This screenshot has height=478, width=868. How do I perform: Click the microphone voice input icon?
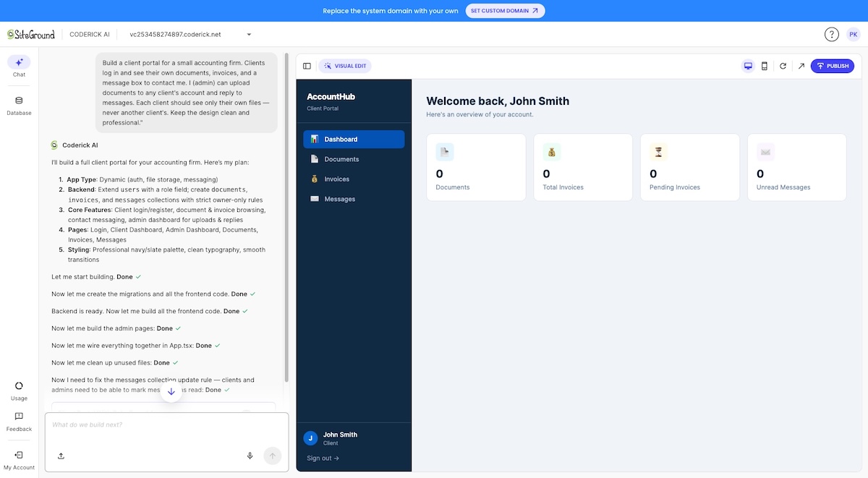[x=250, y=456]
